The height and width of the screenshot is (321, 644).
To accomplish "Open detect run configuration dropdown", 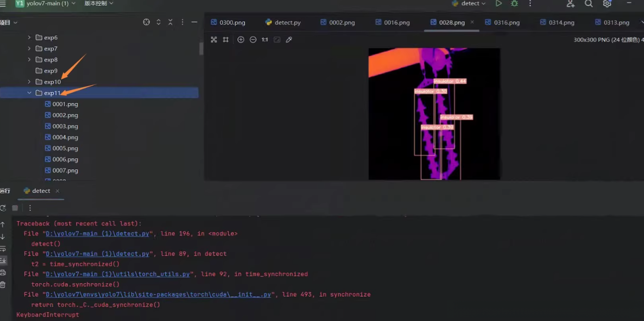I will click(x=469, y=3).
